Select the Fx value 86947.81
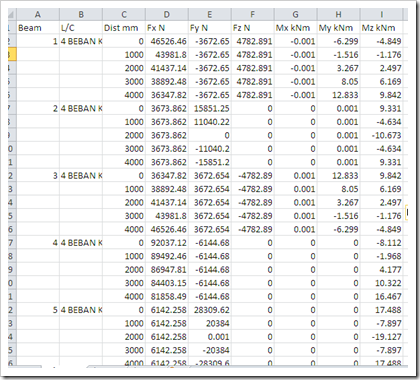Viewport: 420px width, 380px height. [167, 270]
